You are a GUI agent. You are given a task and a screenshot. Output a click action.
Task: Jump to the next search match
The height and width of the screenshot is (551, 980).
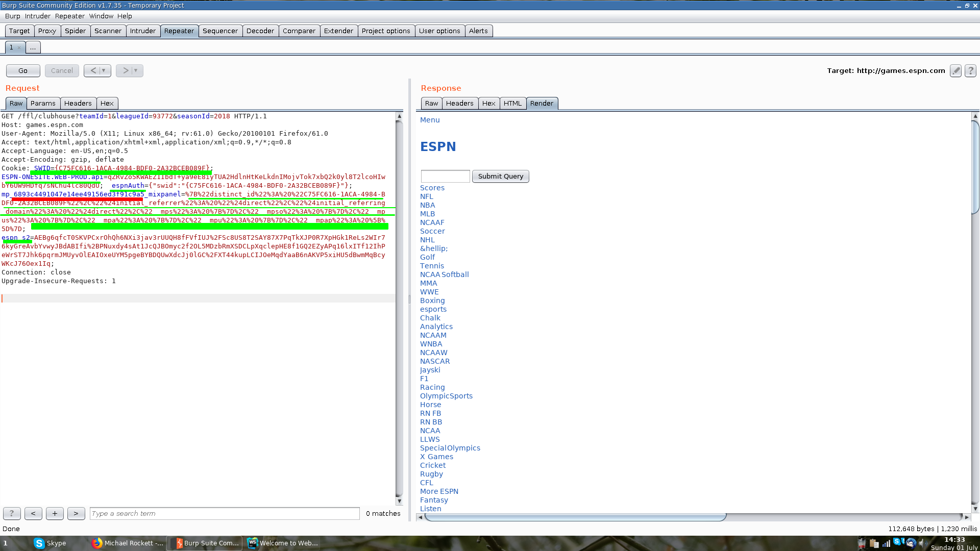[76, 513]
